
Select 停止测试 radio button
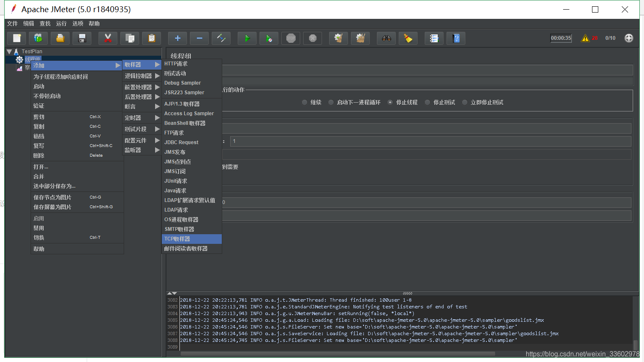pos(428,102)
